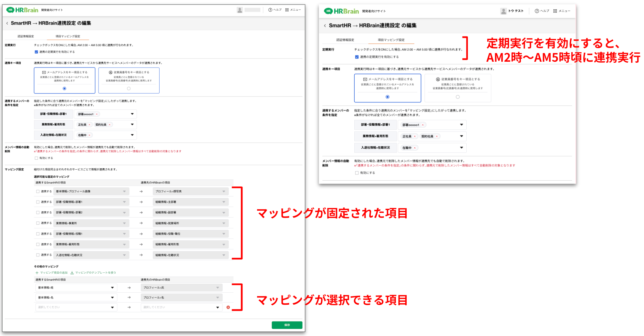Enable 連携する checkbox for 基本情報>プロフィール画像
Viewport: 644px width, 336px height.
[x=38, y=192]
